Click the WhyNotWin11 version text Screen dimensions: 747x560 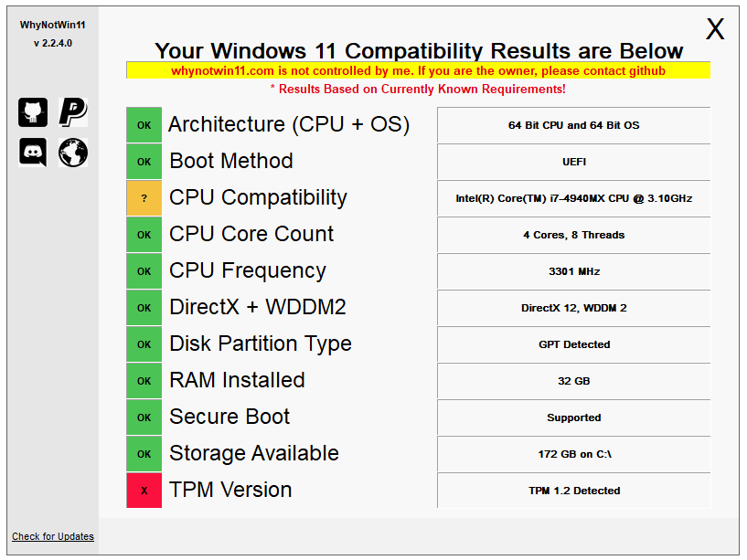tap(53, 43)
